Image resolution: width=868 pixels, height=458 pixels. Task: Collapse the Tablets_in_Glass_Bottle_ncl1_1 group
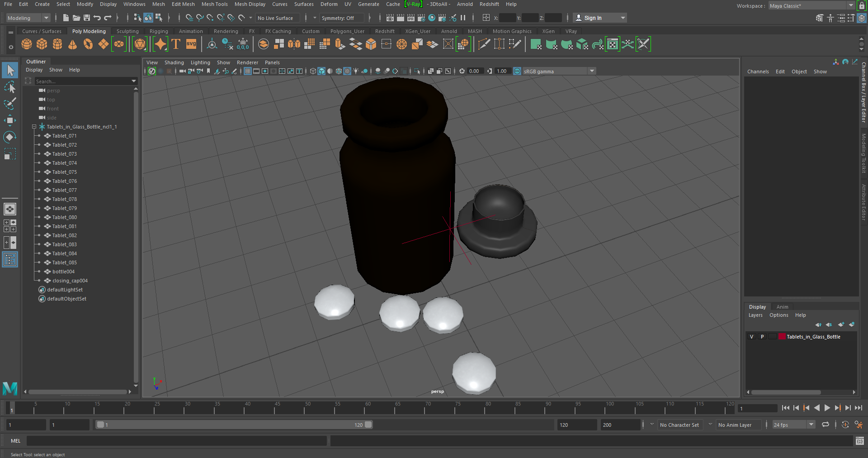click(x=34, y=127)
